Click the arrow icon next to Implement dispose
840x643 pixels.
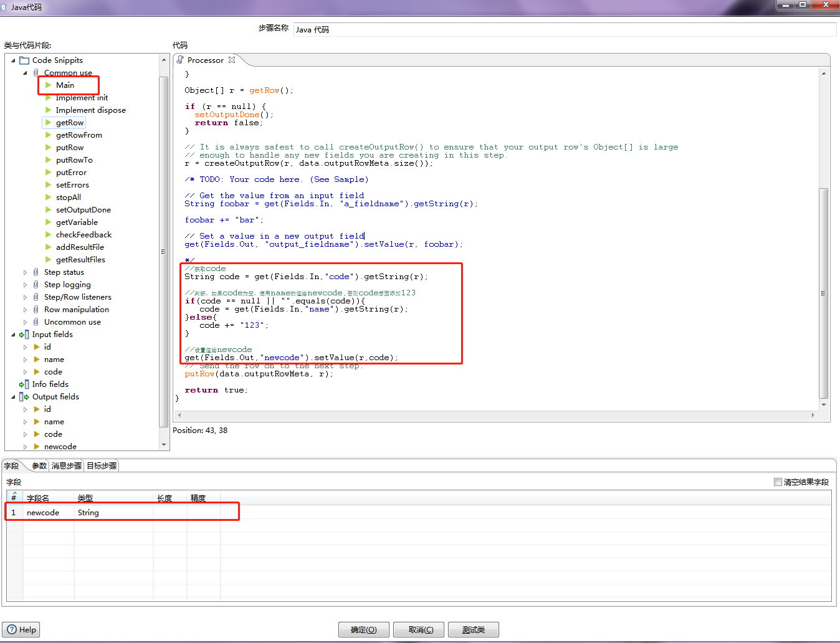coord(49,110)
